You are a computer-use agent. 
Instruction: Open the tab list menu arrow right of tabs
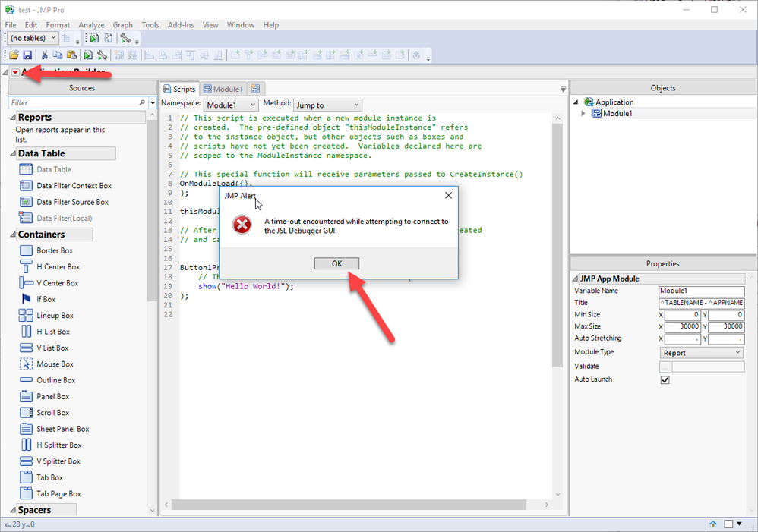(563, 89)
